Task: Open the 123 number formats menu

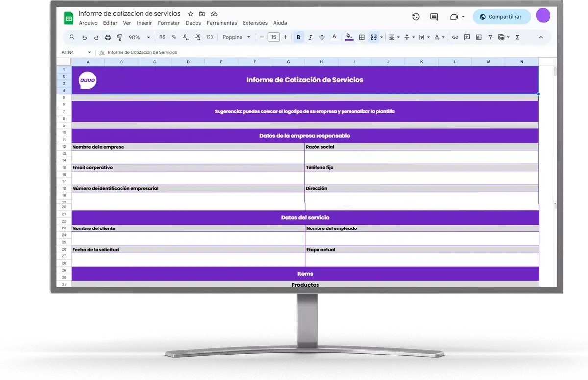Action: click(210, 37)
